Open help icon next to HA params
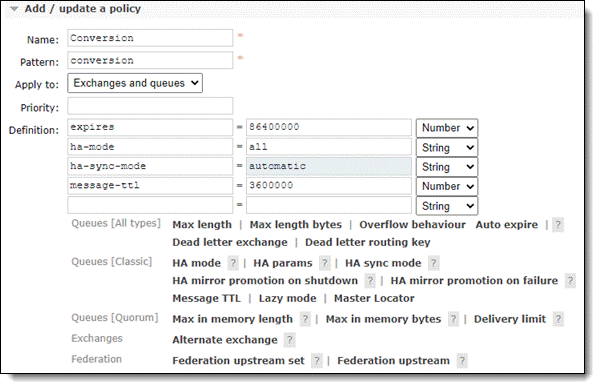This screenshot has height=389, width=600. click(324, 263)
